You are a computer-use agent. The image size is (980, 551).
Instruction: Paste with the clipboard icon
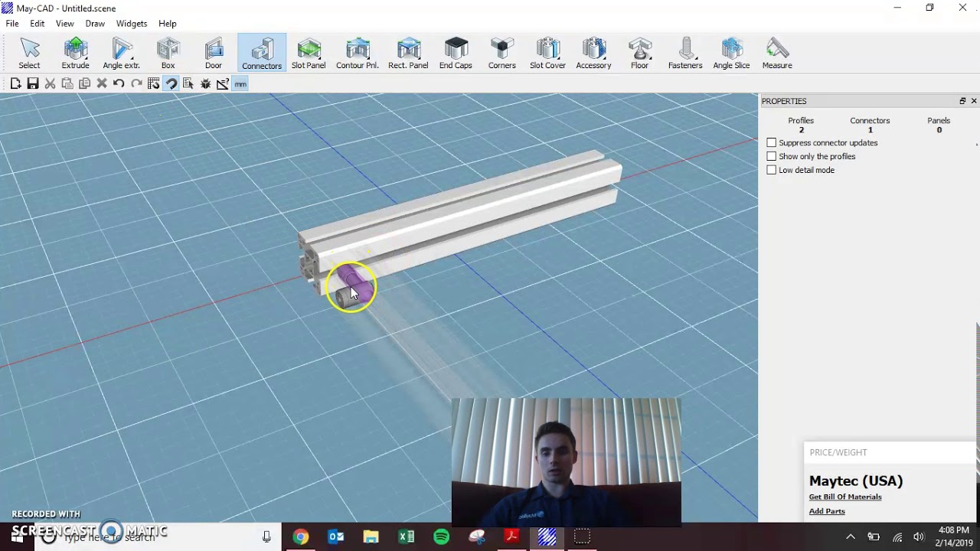point(67,83)
